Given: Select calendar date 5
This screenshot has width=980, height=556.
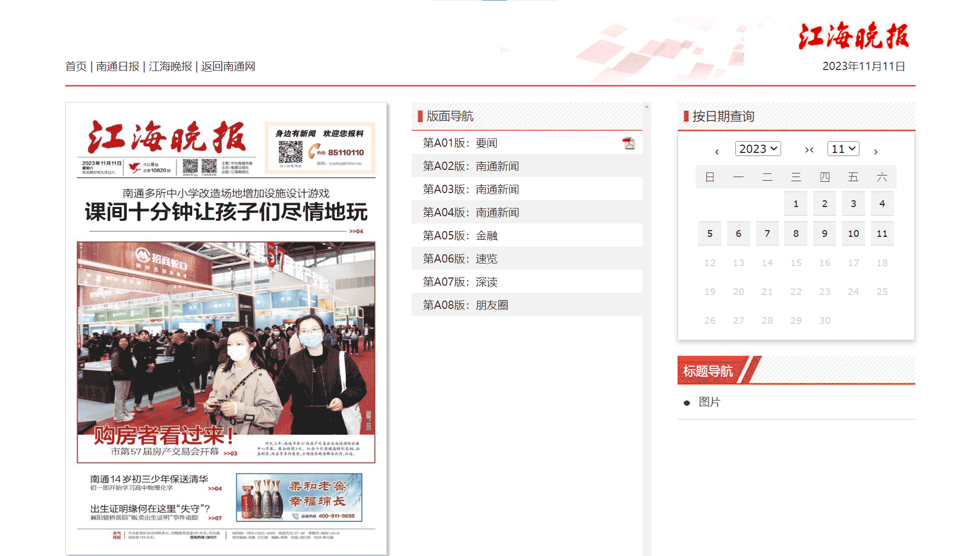Looking at the screenshot, I should [x=710, y=234].
